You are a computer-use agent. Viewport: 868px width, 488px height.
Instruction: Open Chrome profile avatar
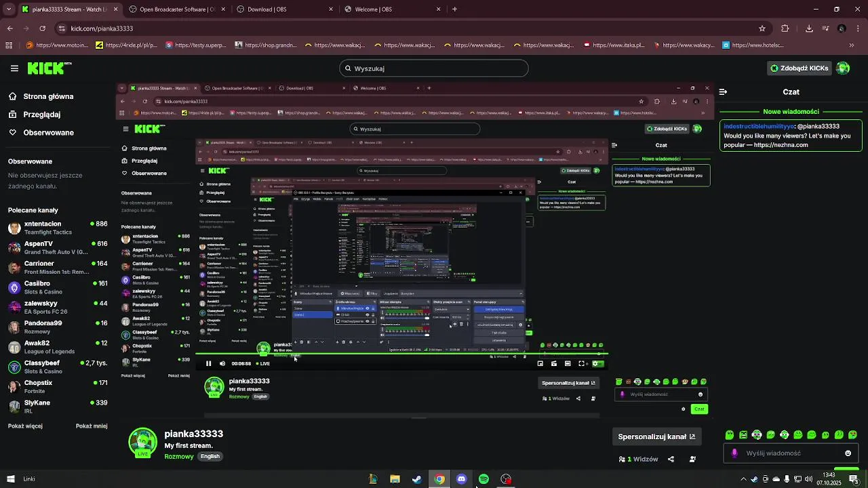click(842, 28)
